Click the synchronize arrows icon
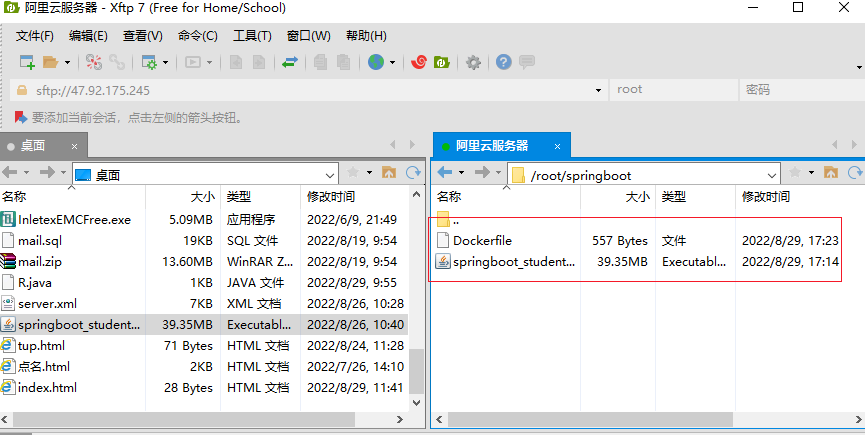This screenshot has width=865, height=435. 290,62
